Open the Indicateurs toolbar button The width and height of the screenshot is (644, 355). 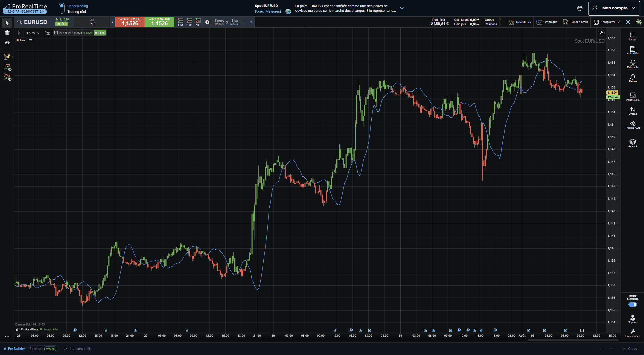point(520,22)
